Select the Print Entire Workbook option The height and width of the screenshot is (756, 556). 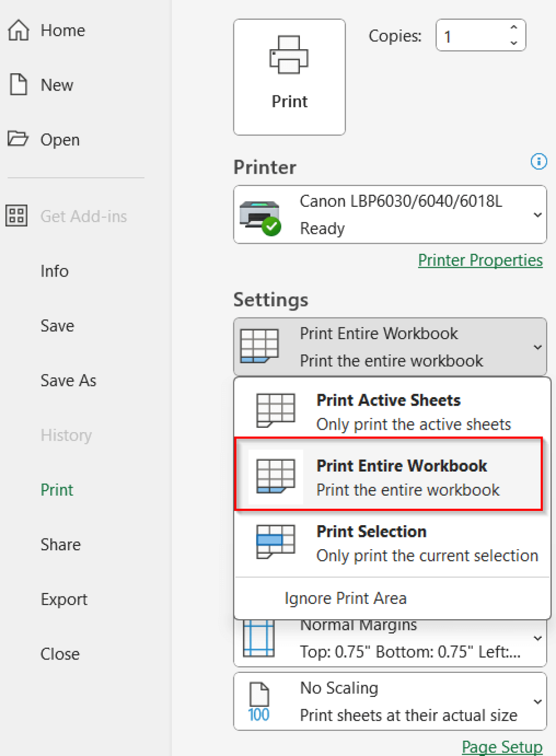tap(390, 476)
